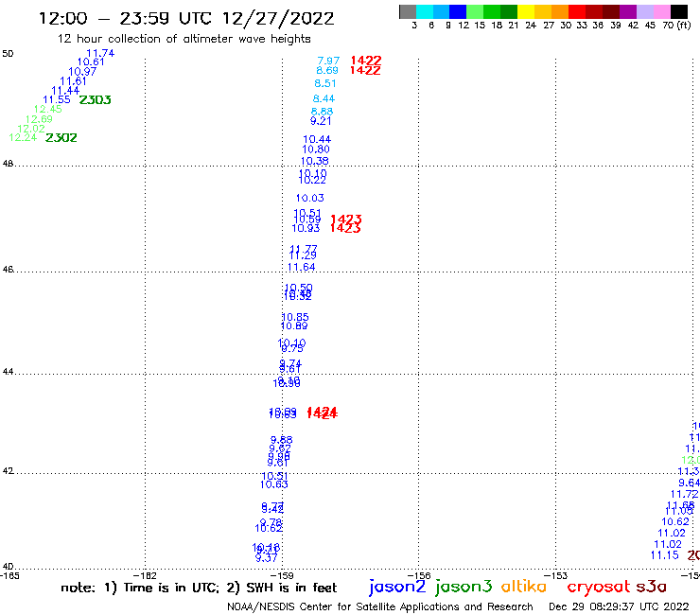The height and width of the screenshot is (615, 700).
Task: Click the latitude axis label 44
Action: point(8,372)
